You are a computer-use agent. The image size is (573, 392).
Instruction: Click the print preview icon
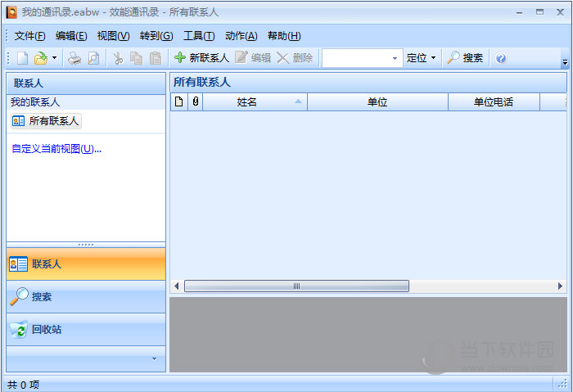coord(93,58)
